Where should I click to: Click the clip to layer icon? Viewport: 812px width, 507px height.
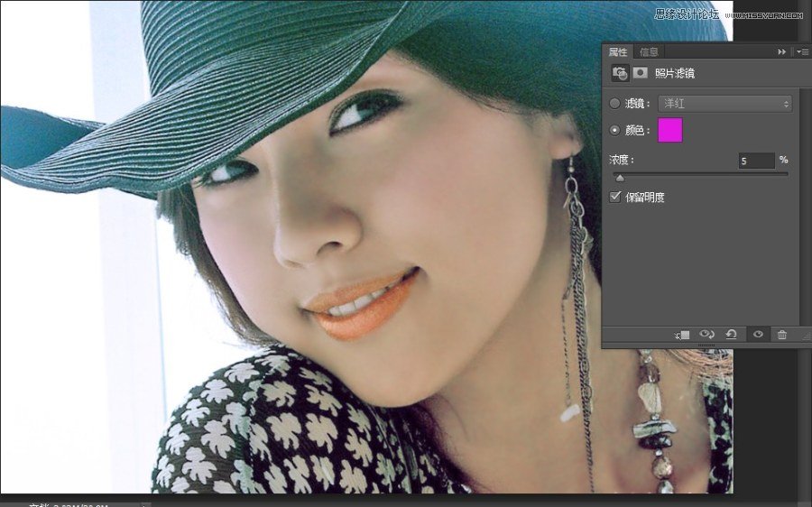point(682,335)
